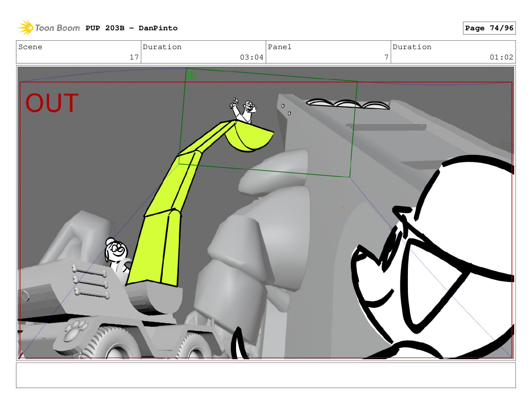Select the panel duration value '01:02'
This screenshot has width=532, height=412.
click(501, 57)
